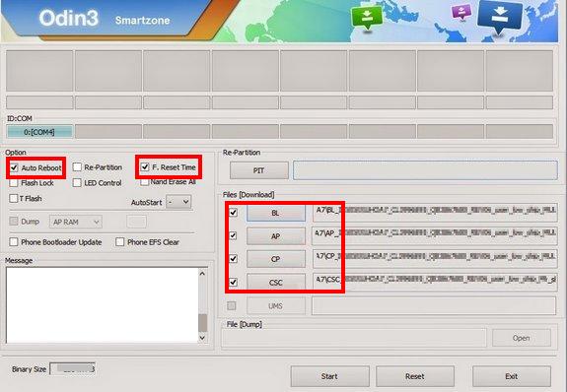Click the Message box scroll down arrow
567x392 pixels.
point(202,338)
